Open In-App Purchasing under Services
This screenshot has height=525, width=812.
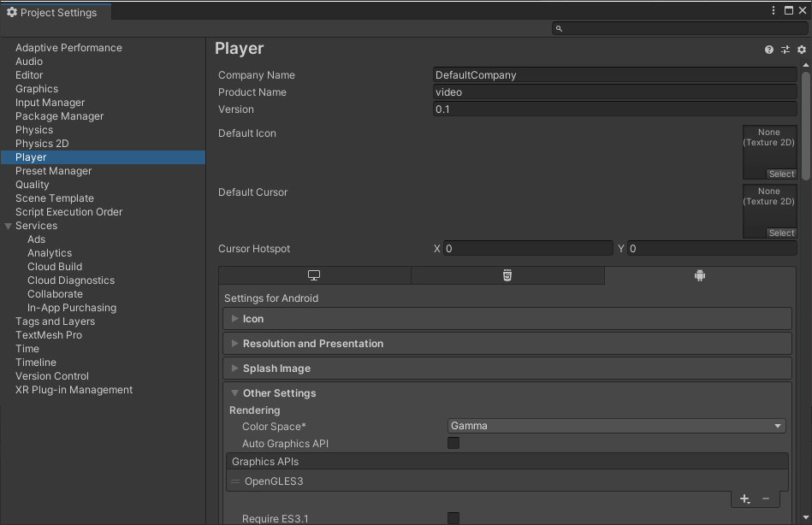(72, 308)
